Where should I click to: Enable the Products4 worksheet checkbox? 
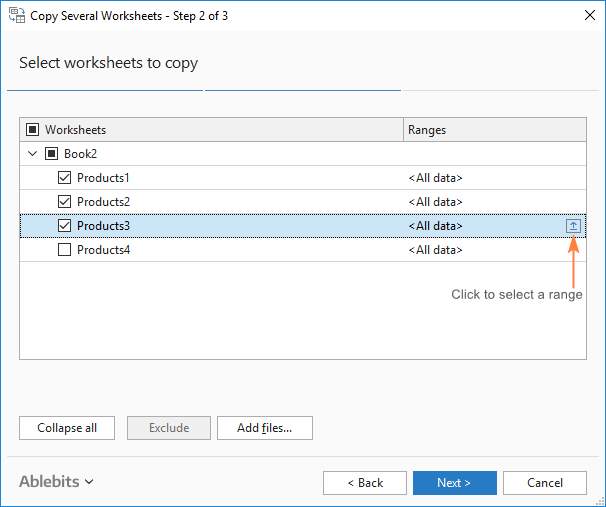[65, 250]
